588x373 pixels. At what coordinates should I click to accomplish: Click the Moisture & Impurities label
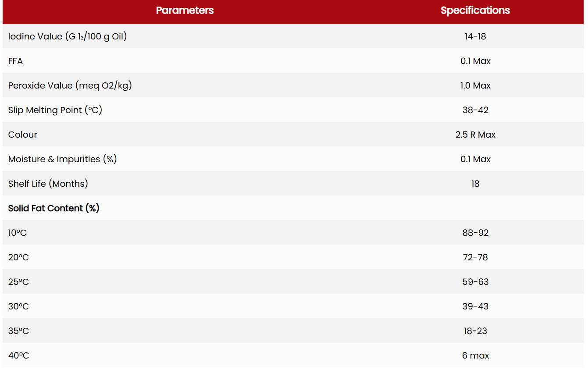(x=62, y=159)
